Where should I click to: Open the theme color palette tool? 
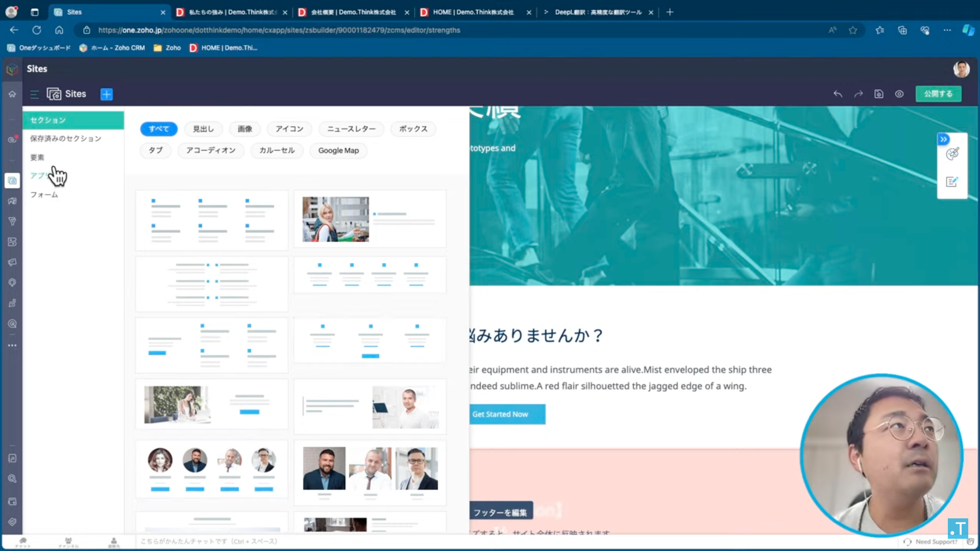click(x=953, y=154)
